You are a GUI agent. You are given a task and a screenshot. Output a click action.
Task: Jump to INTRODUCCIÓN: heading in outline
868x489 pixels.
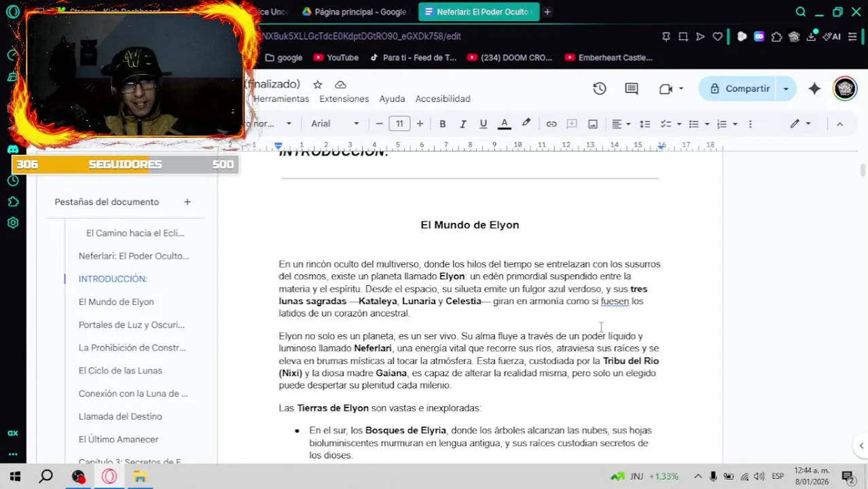(113, 278)
